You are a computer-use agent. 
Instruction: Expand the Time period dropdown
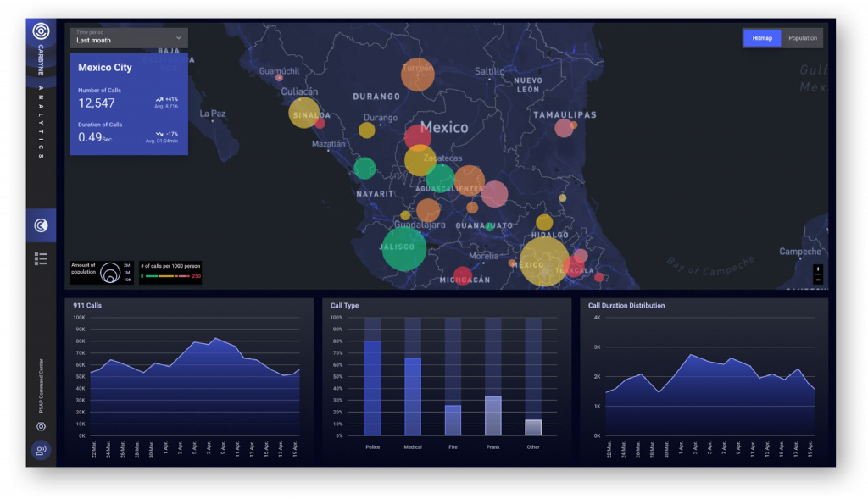pyautogui.click(x=129, y=37)
